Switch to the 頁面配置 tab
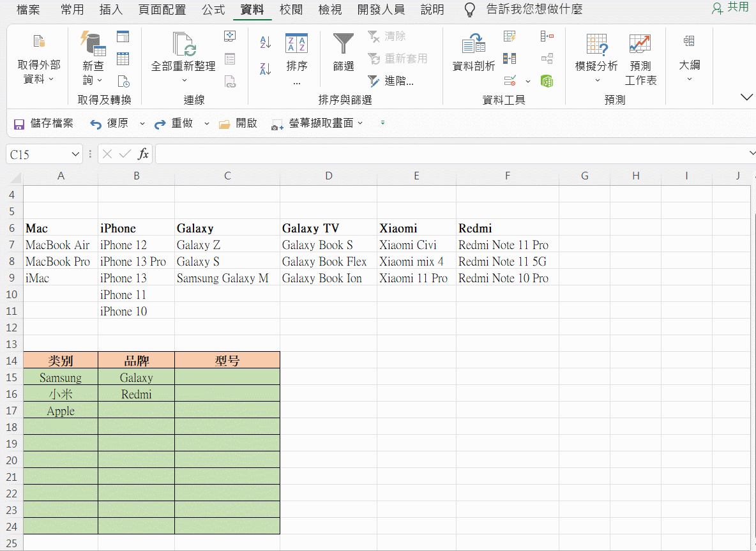The image size is (756, 551). pyautogui.click(x=162, y=10)
